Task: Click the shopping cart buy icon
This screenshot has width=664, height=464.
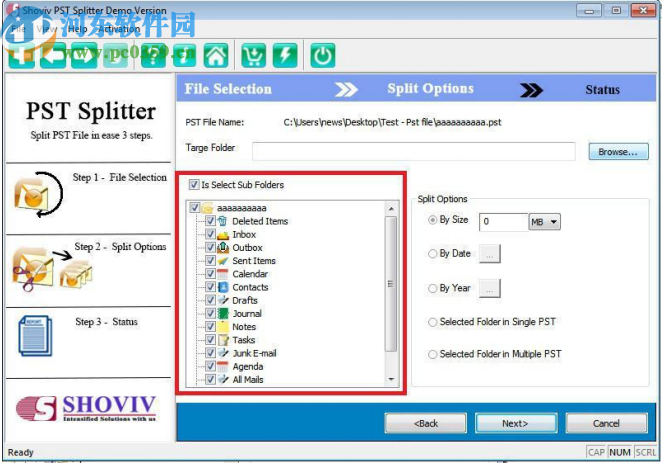Action: pyautogui.click(x=254, y=55)
